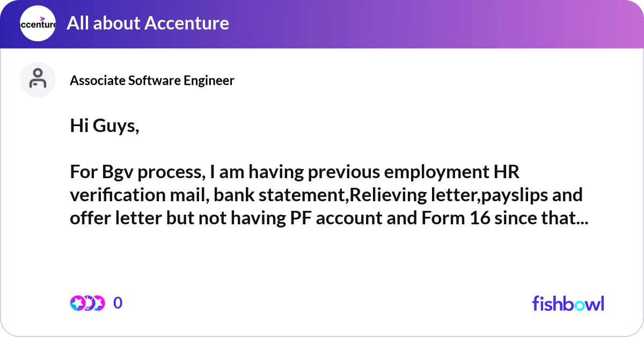This screenshot has width=644, height=337.
Task: Click the 'Associate Software Engineer' label
Action: tap(152, 80)
